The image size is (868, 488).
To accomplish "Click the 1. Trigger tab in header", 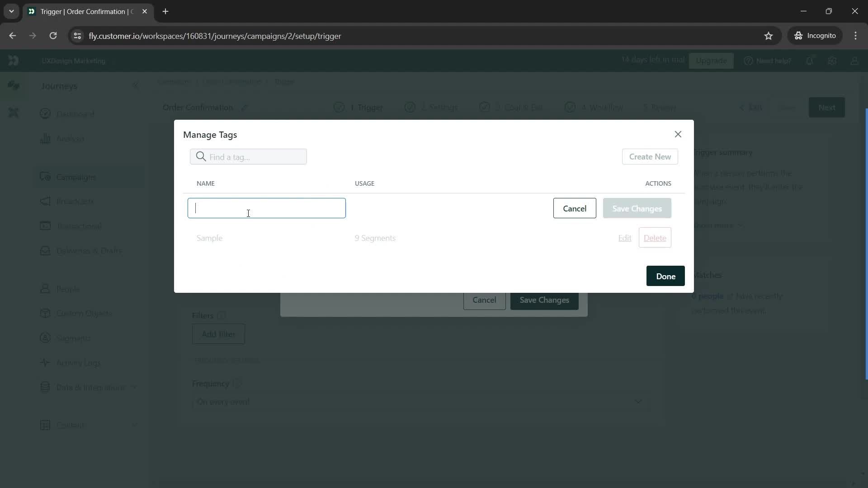I will coord(359,107).
